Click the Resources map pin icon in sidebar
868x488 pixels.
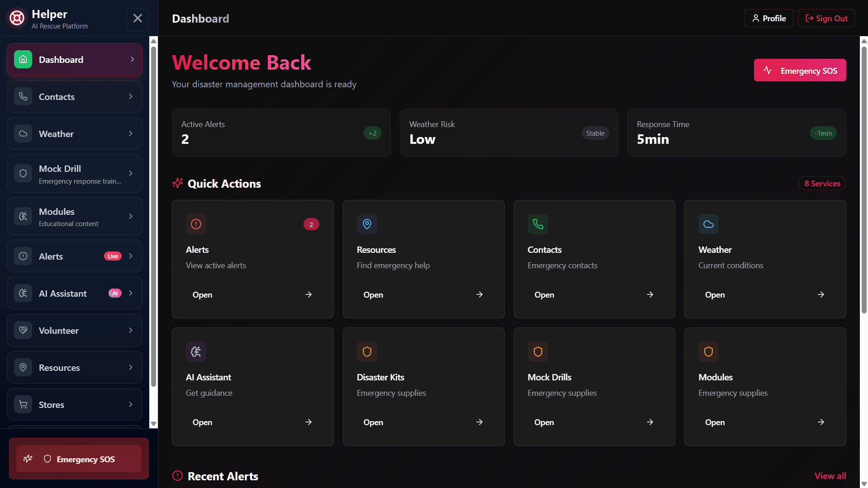point(23,367)
